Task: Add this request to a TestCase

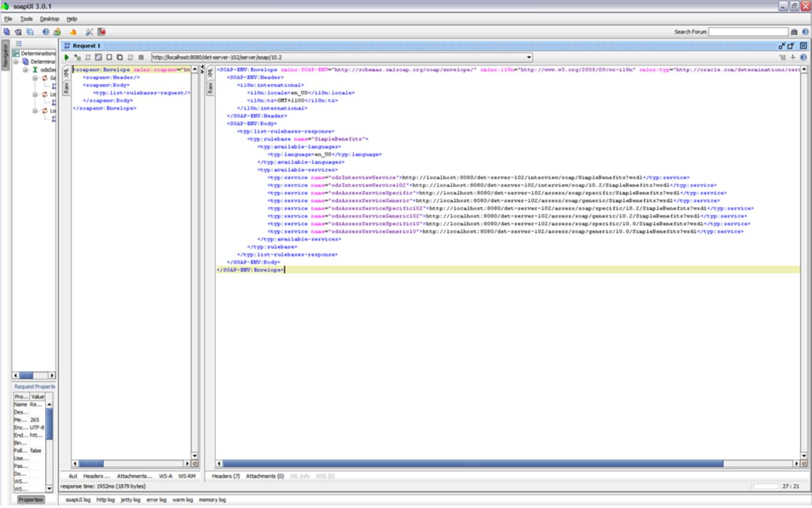Action: 77,58
